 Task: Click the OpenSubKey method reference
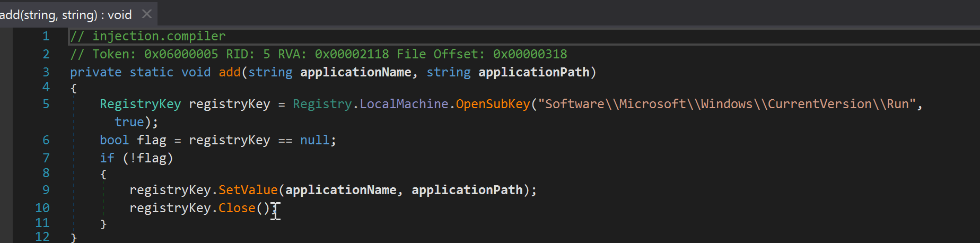click(x=493, y=104)
